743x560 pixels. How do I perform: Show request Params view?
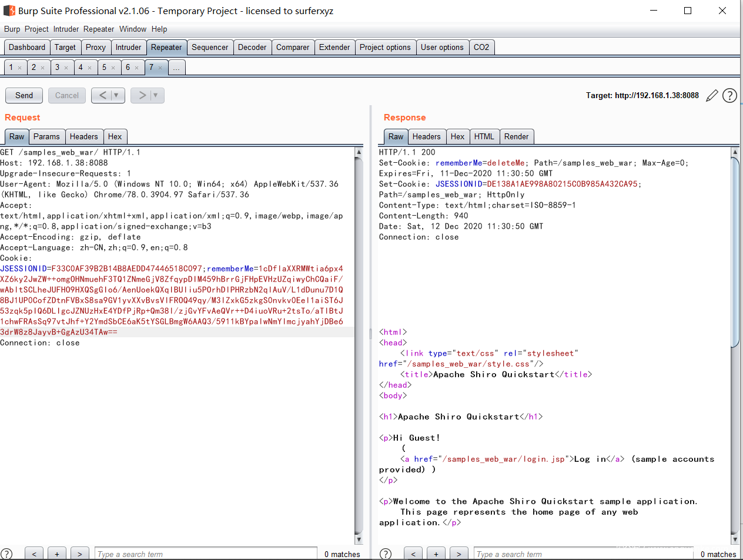tap(46, 137)
